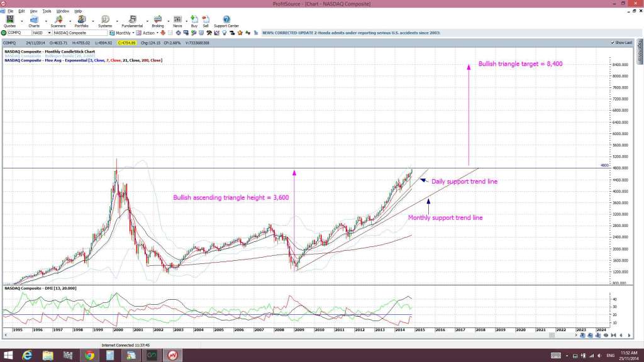
Task: Click the COMPQ symbol input field
Action: 19,33
